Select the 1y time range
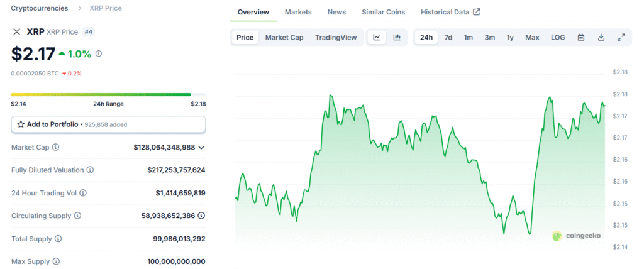This screenshot has height=269, width=644. tap(510, 37)
